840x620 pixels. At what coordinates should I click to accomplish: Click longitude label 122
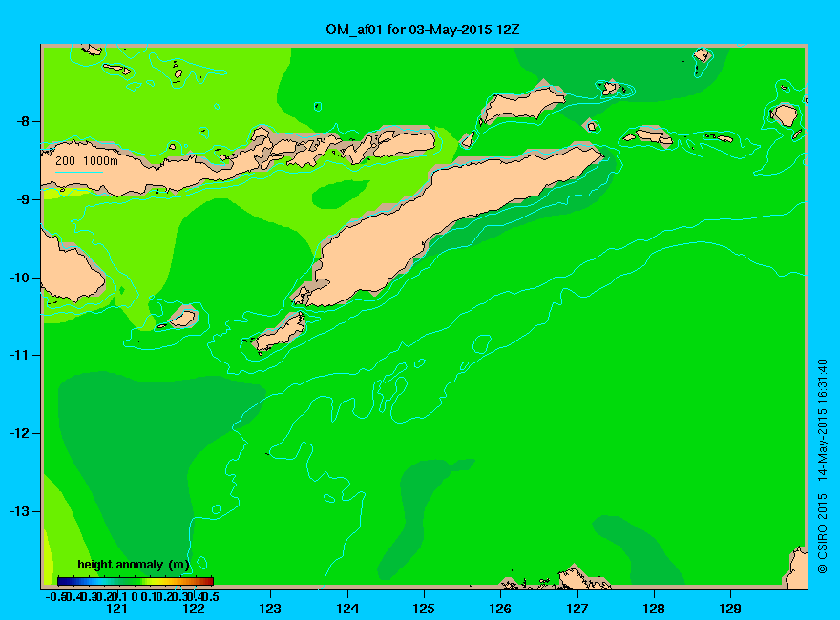[x=194, y=609]
